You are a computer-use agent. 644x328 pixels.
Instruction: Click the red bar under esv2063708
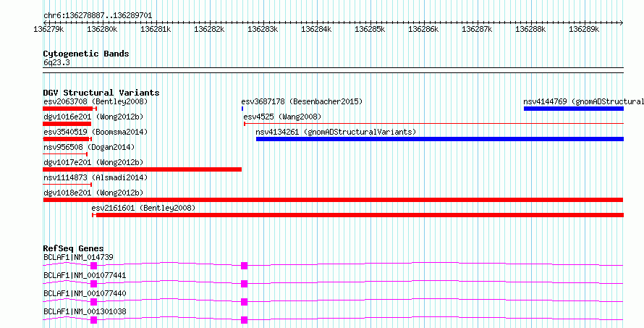tap(69, 109)
